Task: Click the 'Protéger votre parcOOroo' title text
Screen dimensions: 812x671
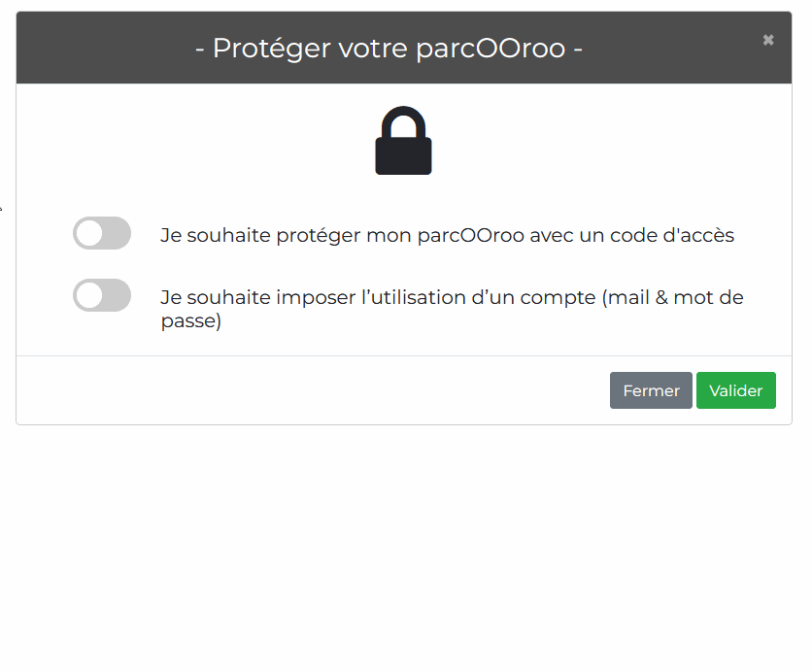Action: pyautogui.click(x=389, y=49)
